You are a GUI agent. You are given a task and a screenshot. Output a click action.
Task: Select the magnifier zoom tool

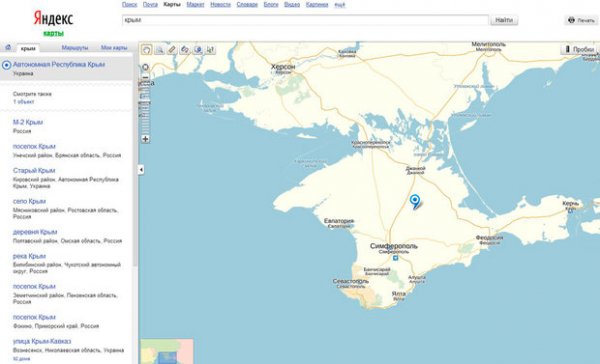(160, 50)
